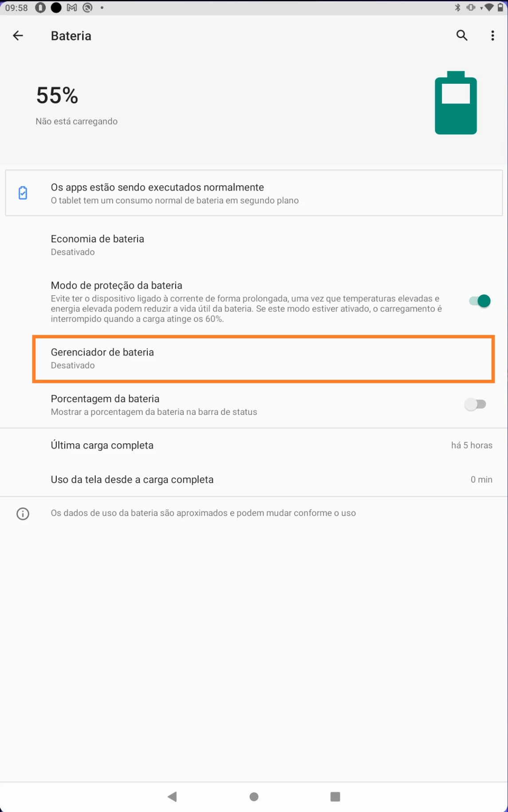Tap the 55% battery level text
Screen dimensions: 508x812
click(x=57, y=95)
